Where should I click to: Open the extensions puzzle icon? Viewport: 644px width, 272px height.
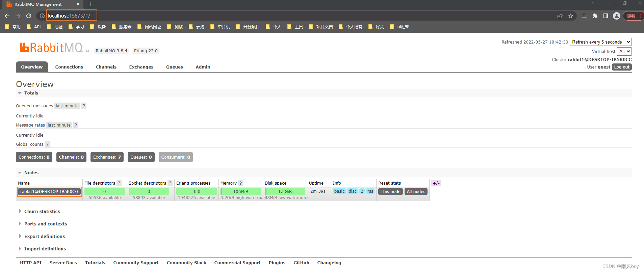click(595, 16)
